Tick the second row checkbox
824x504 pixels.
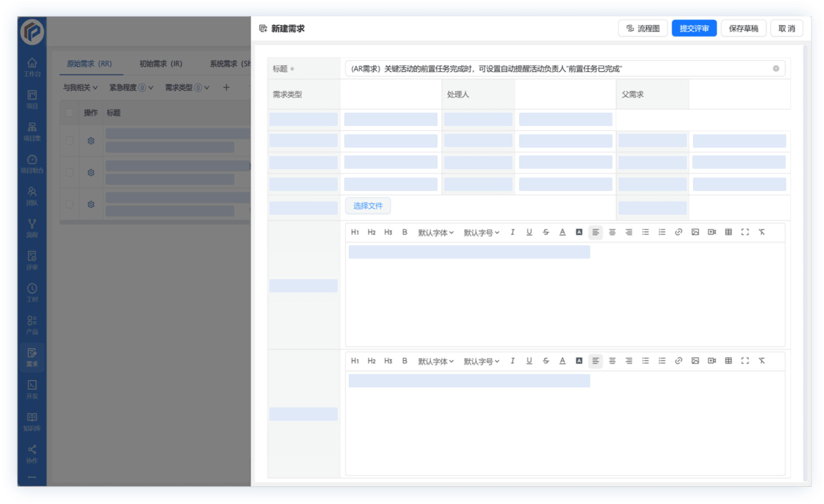point(69,172)
